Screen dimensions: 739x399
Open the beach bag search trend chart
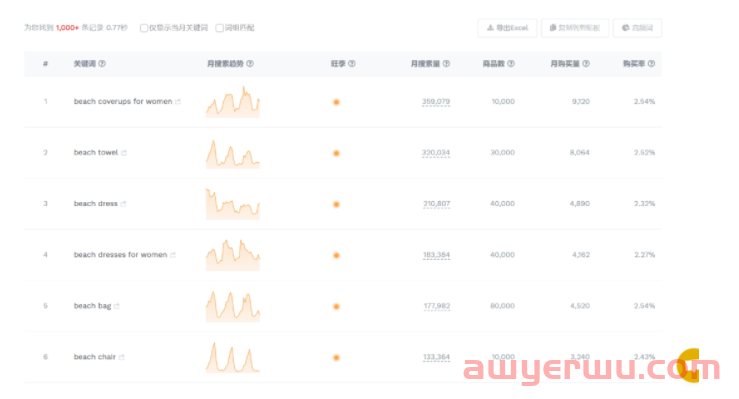click(233, 306)
